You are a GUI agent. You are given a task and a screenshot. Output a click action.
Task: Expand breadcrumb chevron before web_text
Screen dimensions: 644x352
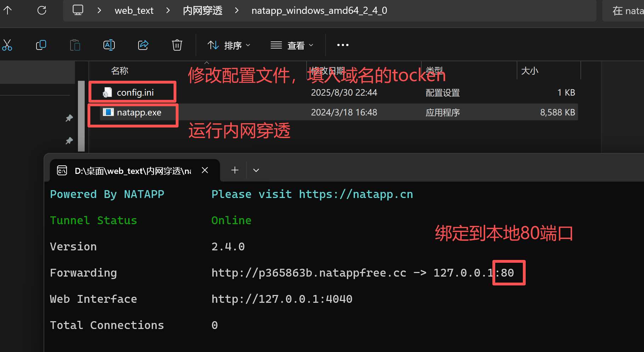[99, 11]
